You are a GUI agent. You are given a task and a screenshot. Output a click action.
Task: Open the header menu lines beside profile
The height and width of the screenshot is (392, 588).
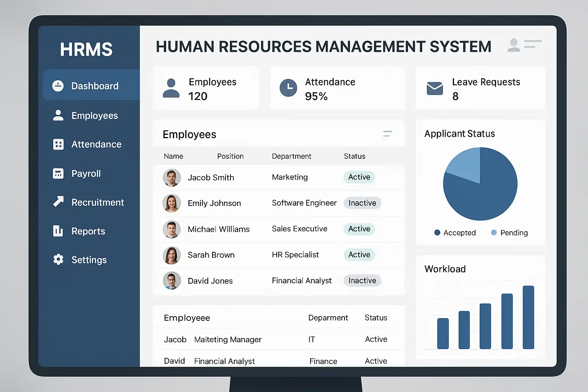click(x=532, y=44)
